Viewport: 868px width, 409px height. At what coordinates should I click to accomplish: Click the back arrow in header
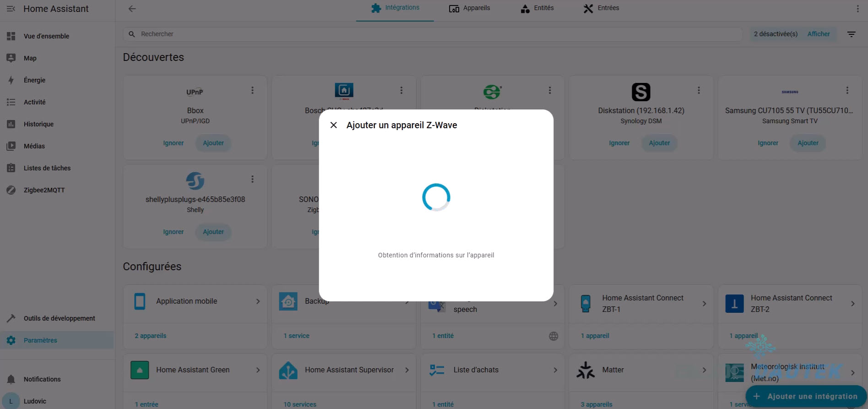coord(132,9)
